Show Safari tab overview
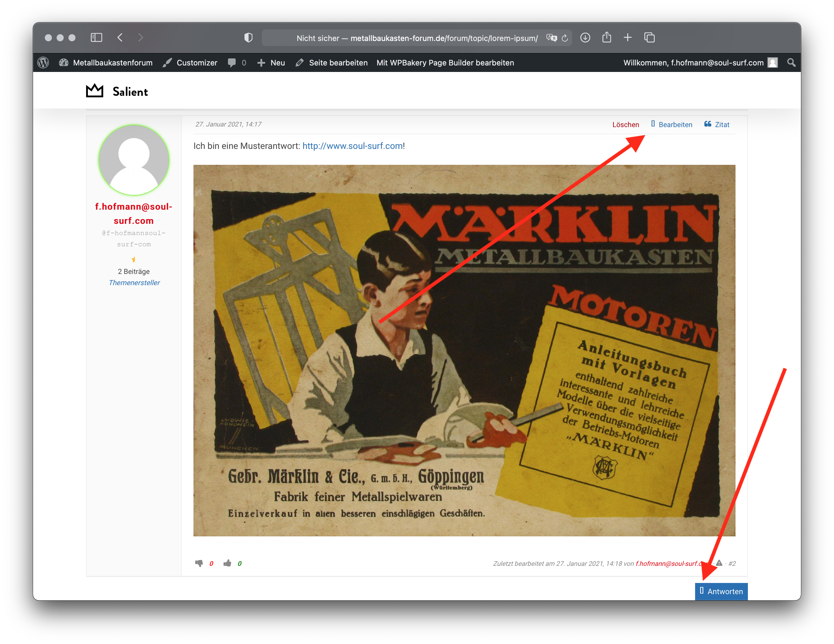Screen dimensions: 834x644 (649, 37)
